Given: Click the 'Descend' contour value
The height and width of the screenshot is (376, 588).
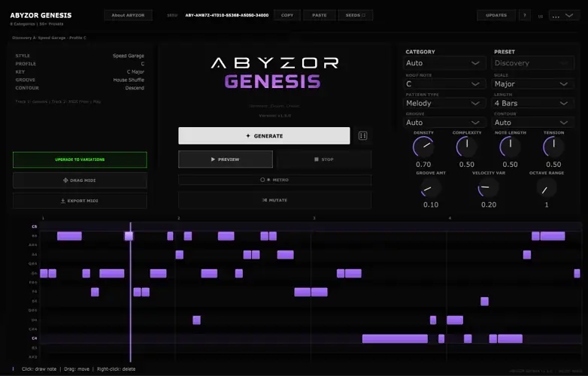Looking at the screenshot, I should (x=135, y=88).
